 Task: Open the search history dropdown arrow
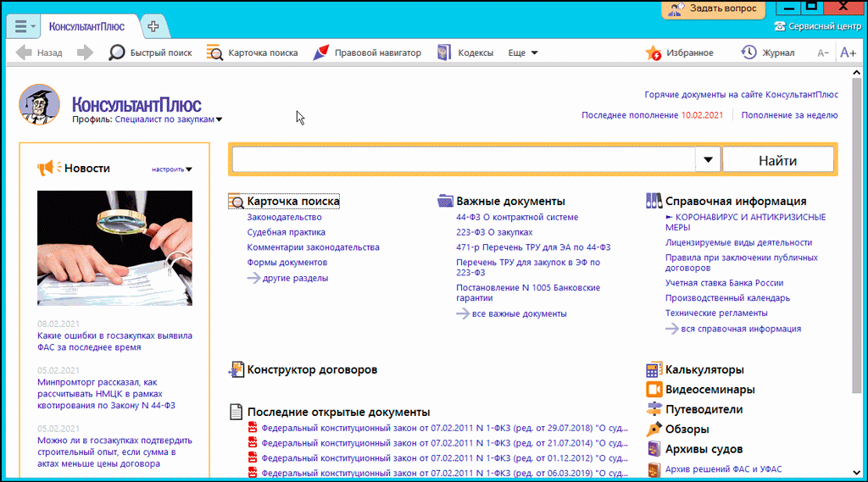[708, 160]
